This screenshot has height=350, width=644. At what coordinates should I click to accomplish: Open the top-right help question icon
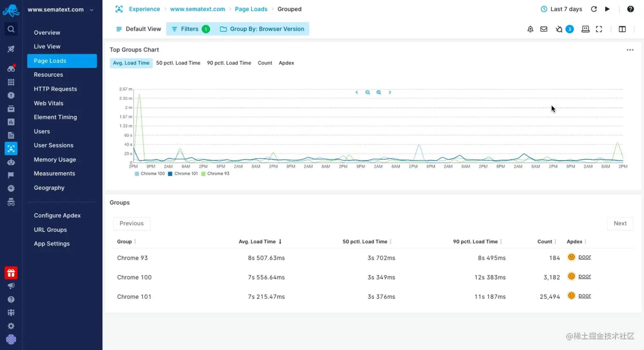(x=630, y=9)
